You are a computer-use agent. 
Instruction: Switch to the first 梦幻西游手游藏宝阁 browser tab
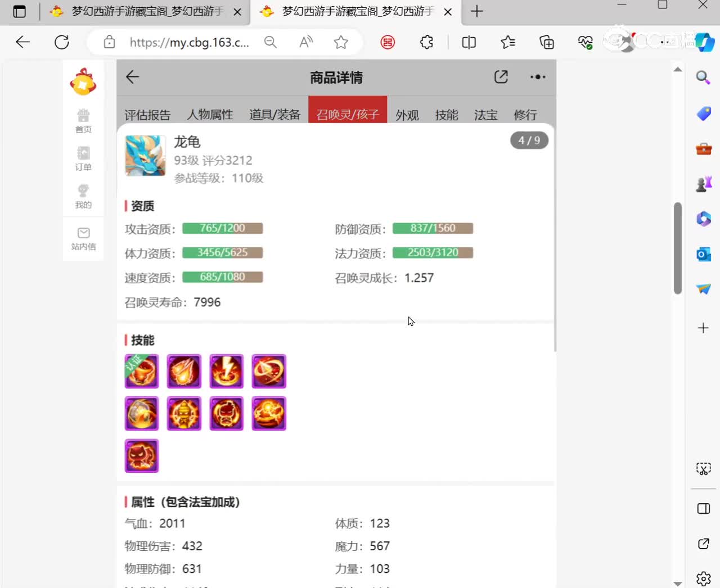click(x=146, y=12)
